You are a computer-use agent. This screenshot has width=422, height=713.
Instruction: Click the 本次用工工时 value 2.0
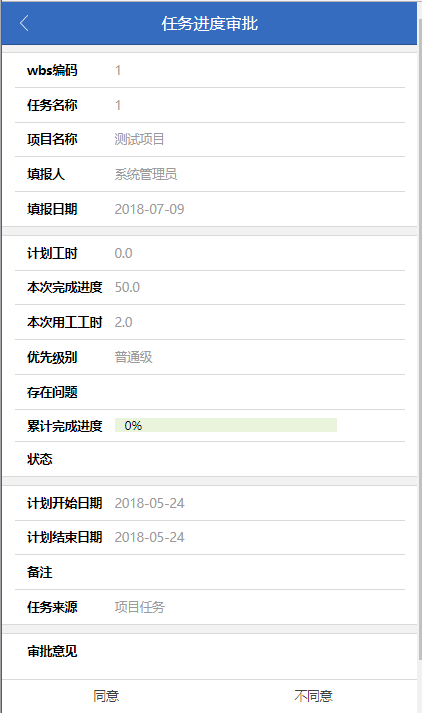pyautogui.click(x=123, y=322)
